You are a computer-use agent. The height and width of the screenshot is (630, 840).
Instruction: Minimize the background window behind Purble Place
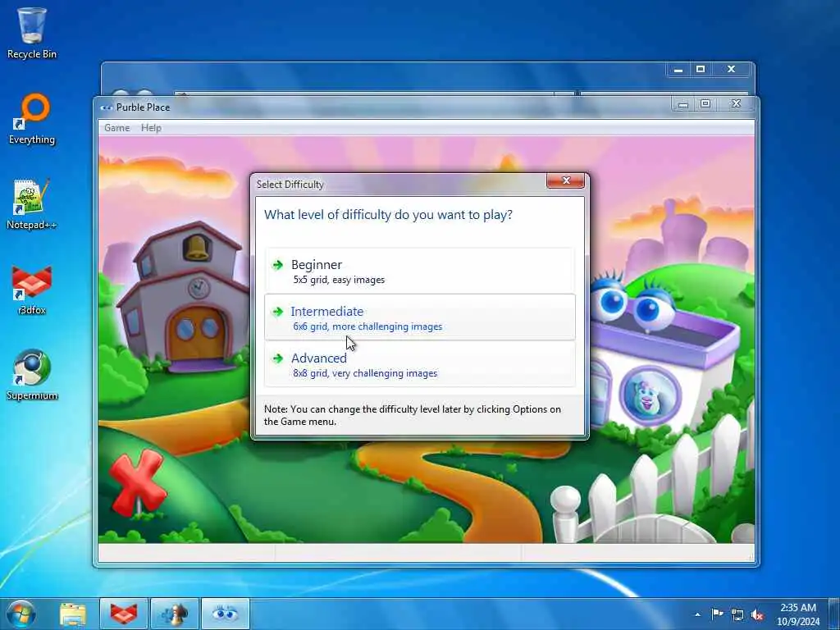678,70
